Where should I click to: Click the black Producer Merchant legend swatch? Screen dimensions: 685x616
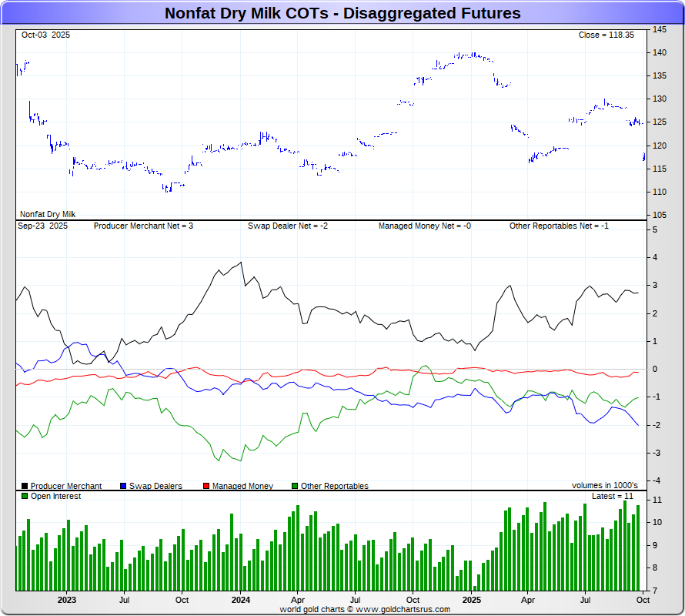click(x=25, y=486)
